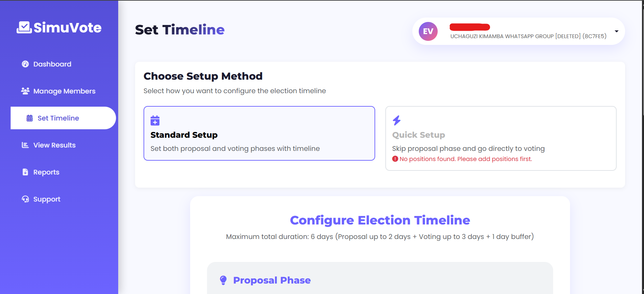The width and height of the screenshot is (644, 294).
Task: Click the Standard Setup calendar icon
Action: coord(155,120)
